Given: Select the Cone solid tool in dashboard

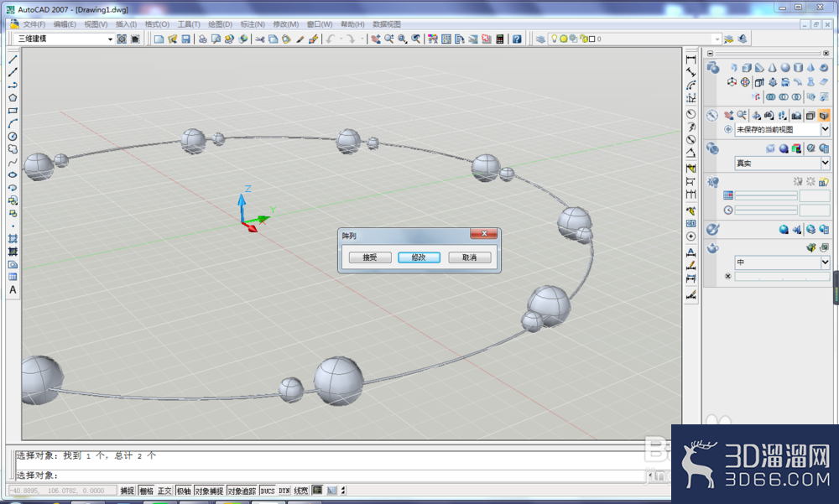Looking at the screenshot, I should [772, 68].
